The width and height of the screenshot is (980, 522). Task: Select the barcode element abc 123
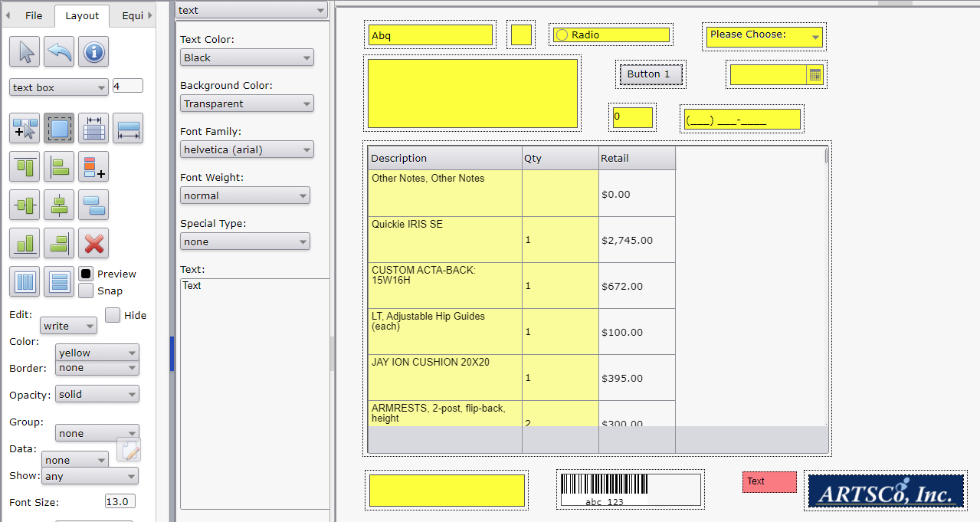point(629,490)
